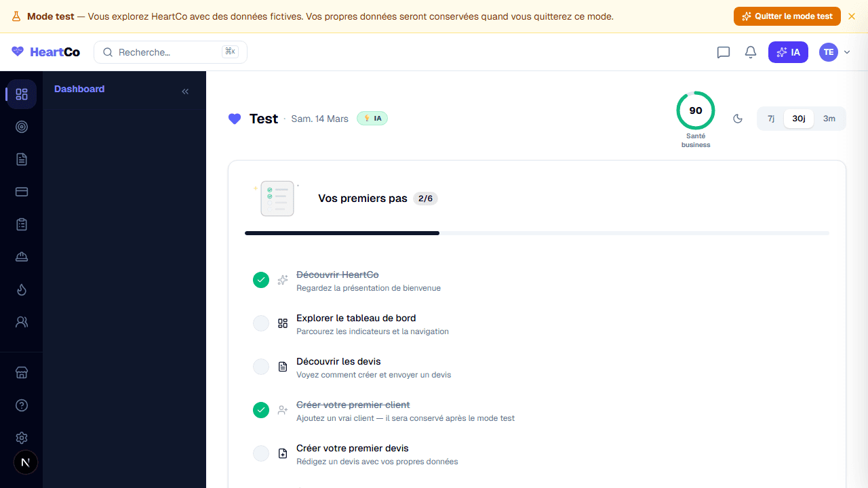Open the users icon in left sidebar
This screenshot has height=488, width=868.
pos(22,323)
